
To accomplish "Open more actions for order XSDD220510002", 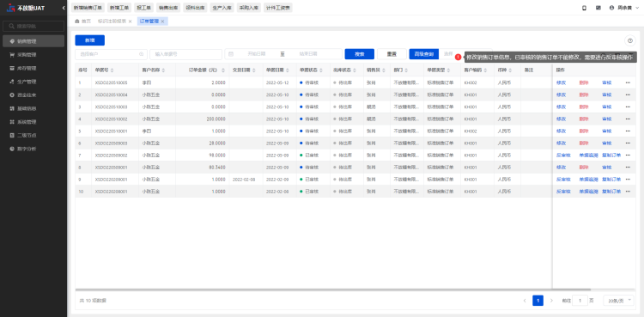I will 628,119.
